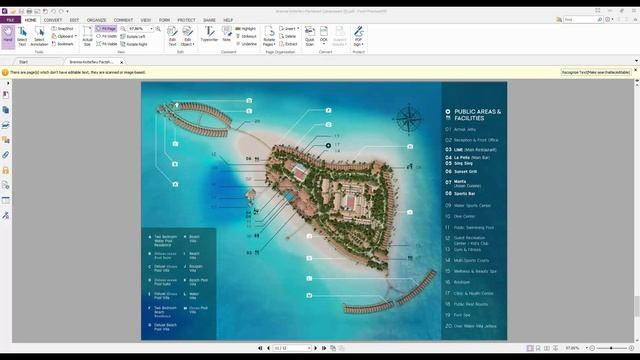Screen dimensions: 640x360
Task: Toggle the Underline comment tool
Action: pos(246,44)
